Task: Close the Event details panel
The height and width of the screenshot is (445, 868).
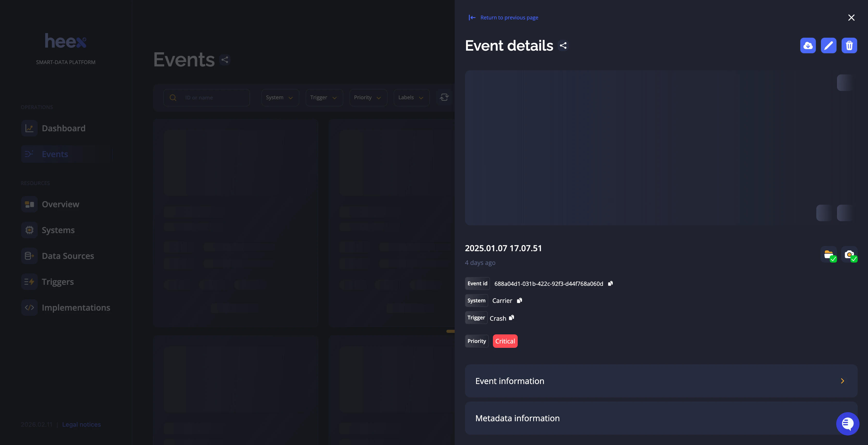Action: coord(851,18)
